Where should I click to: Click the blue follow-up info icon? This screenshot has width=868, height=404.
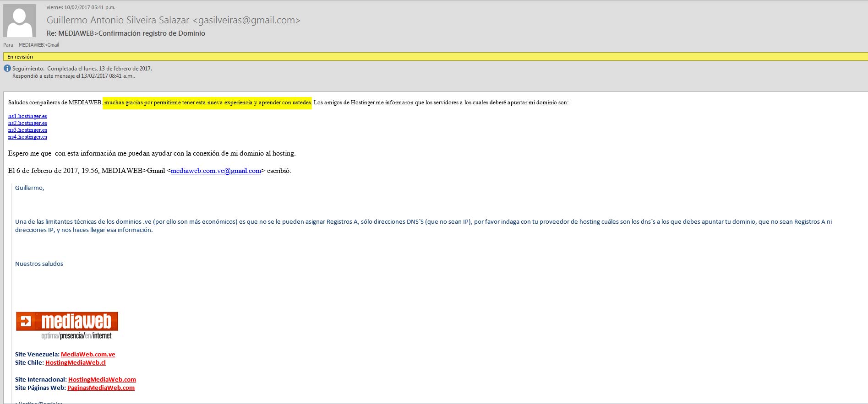pyautogui.click(x=7, y=68)
